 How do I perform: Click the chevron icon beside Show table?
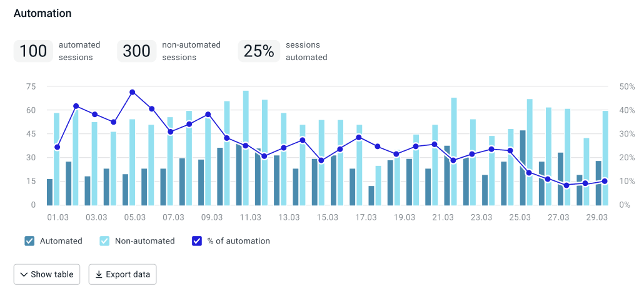(24, 274)
